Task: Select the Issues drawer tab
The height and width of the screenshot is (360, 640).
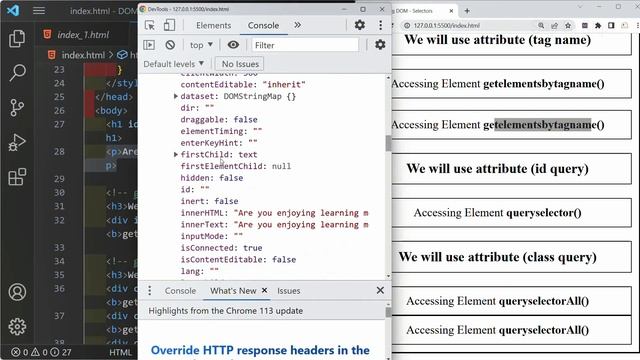Action: tap(289, 291)
